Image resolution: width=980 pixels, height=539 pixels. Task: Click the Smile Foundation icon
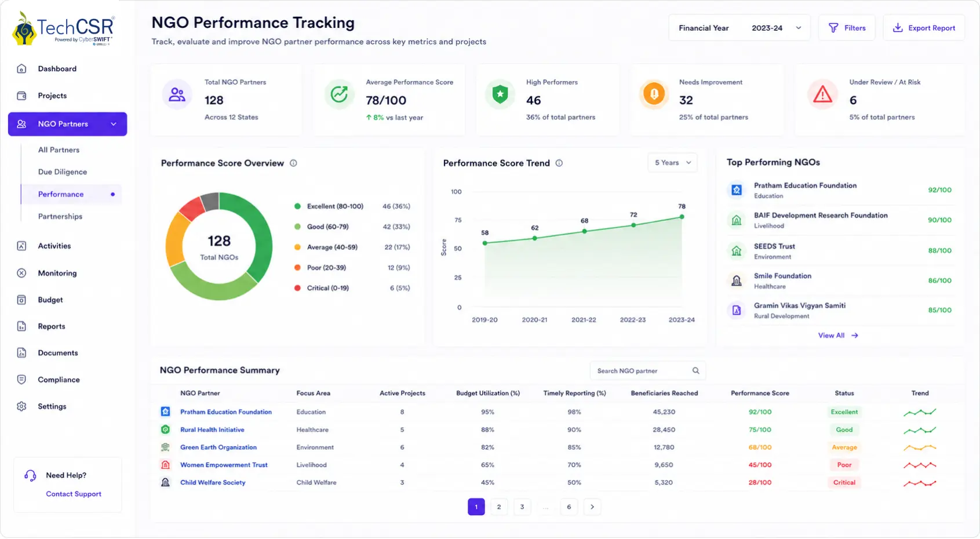click(x=737, y=281)
